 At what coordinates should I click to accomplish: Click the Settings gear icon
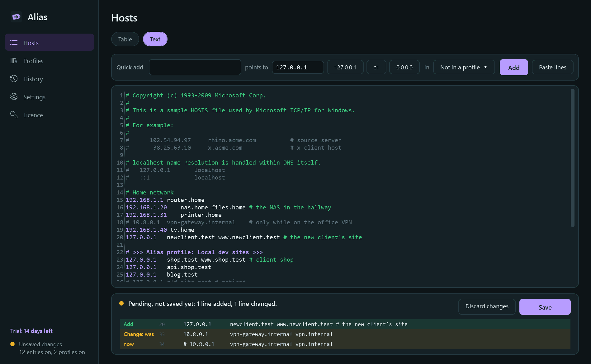(14, 97)
